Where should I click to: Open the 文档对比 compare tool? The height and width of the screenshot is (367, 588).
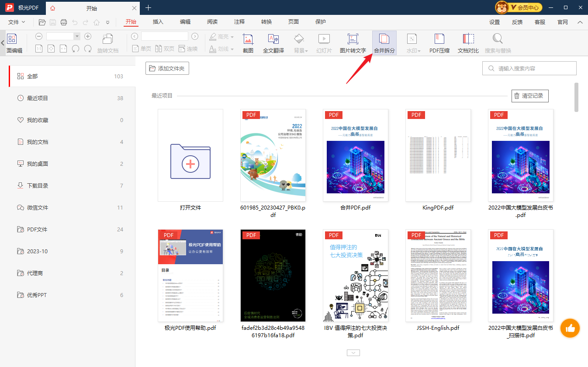click(x=468, y=43)
